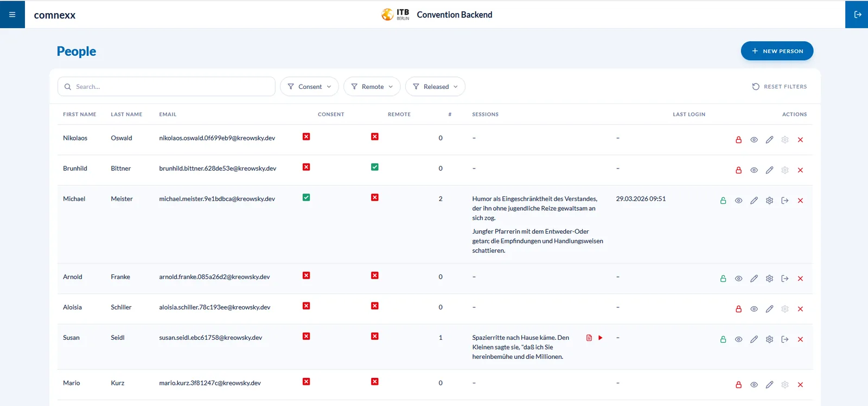Viewport: 868px width, 406px height.
Task: Click the last name Schiller
Action: point(121,307)
